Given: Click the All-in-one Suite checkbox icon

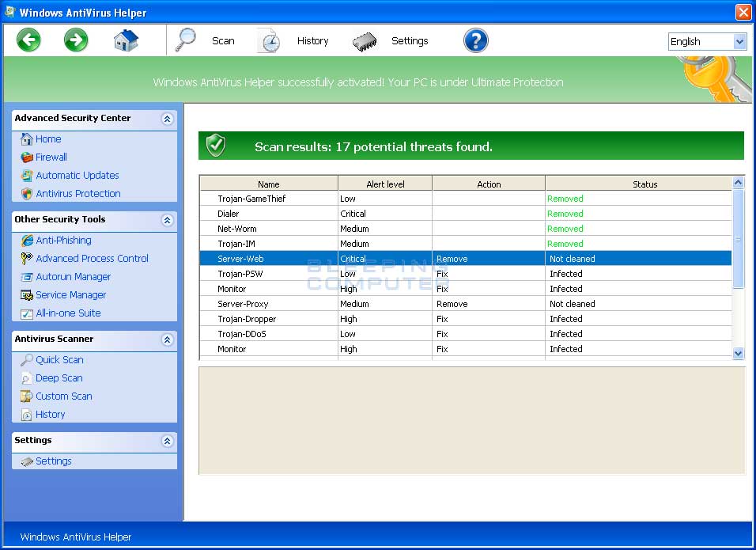Looking at the screenshot, I should coord(27,313).
